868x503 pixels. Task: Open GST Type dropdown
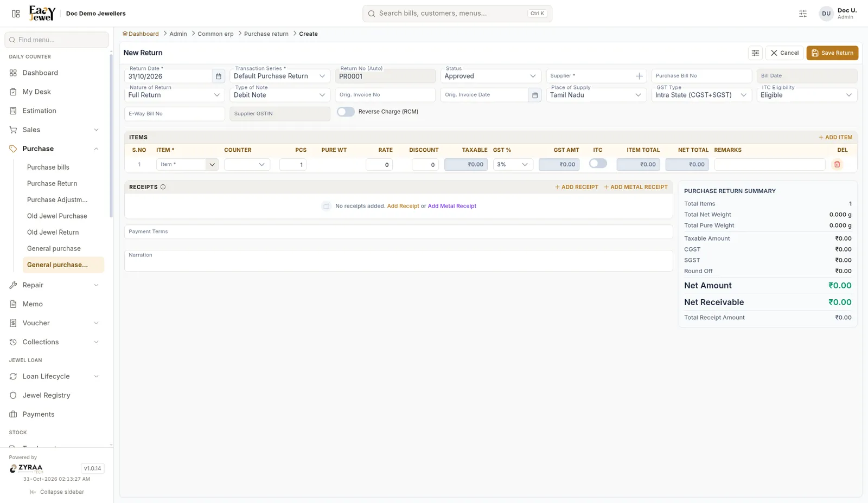701,95
